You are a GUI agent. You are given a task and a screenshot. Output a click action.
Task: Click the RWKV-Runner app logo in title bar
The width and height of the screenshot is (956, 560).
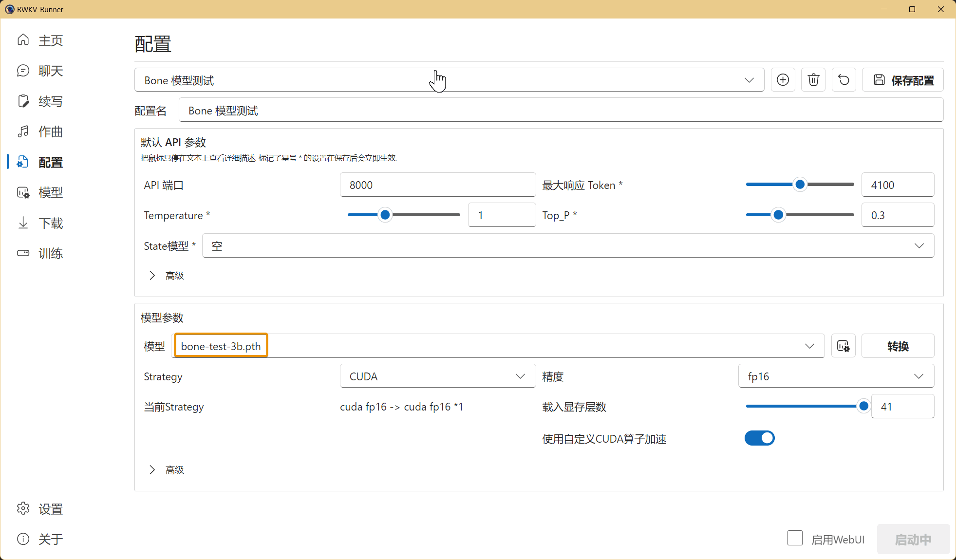(x=9, y=9)
